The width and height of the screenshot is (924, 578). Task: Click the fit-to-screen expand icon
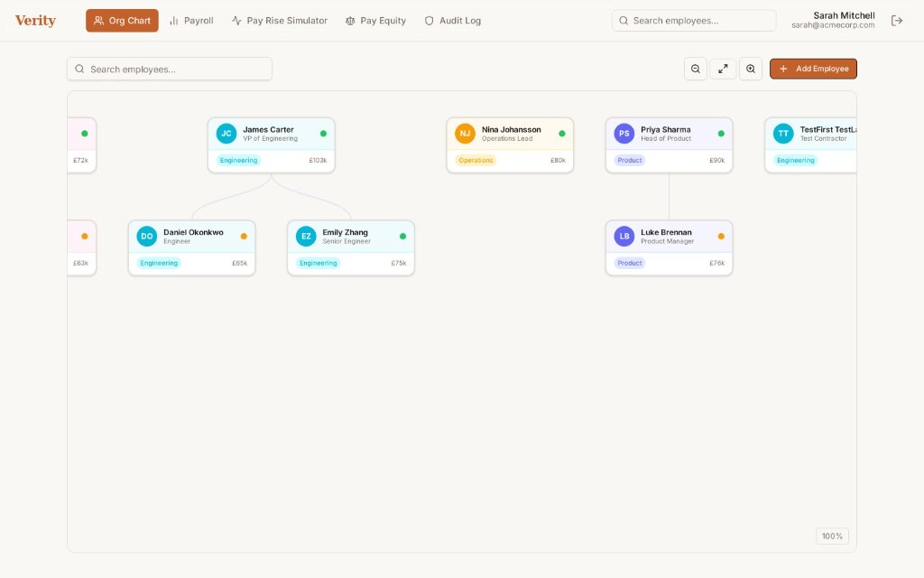click(x=723, y=69)
